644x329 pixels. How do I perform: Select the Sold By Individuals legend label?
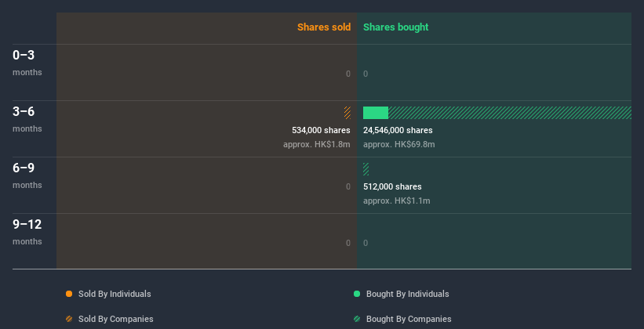coord(115,294)
